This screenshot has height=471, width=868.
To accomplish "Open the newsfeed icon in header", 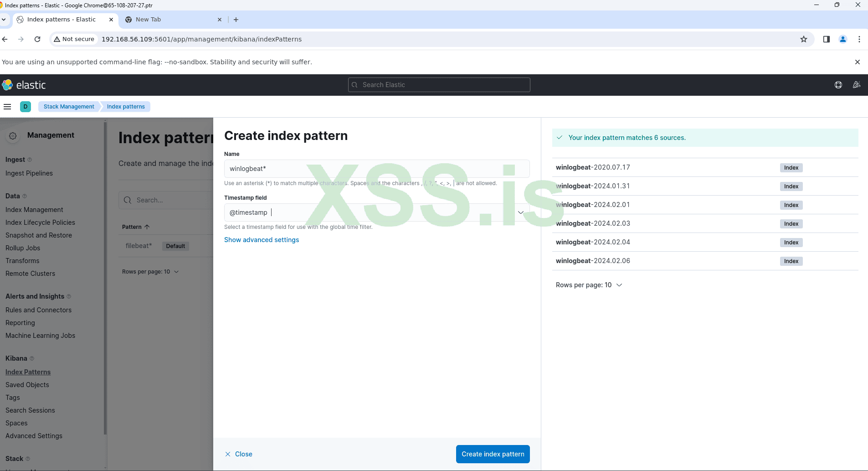I will click(x=857, y=85).
